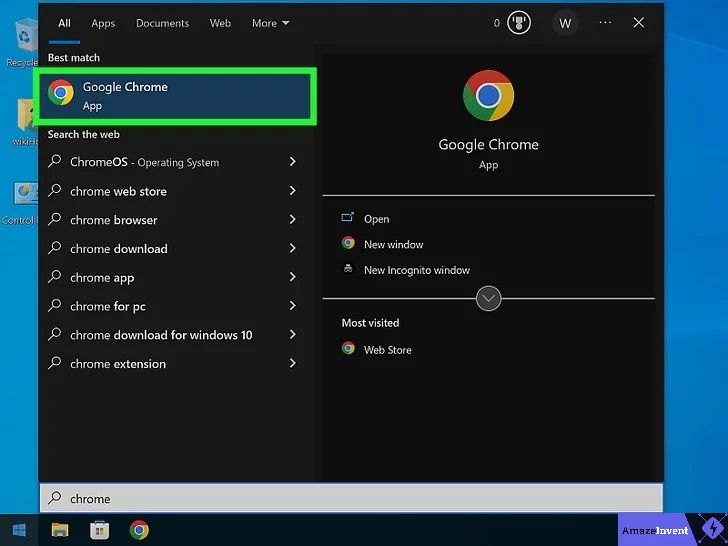
Task: Click the Chrome icon beside New window
Action: [348, 243]
